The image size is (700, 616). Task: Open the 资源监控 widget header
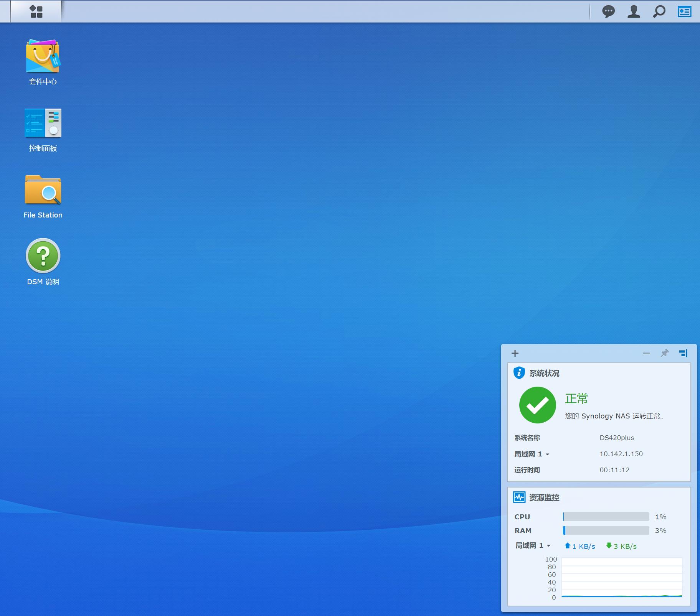click(x=544, y=497)
